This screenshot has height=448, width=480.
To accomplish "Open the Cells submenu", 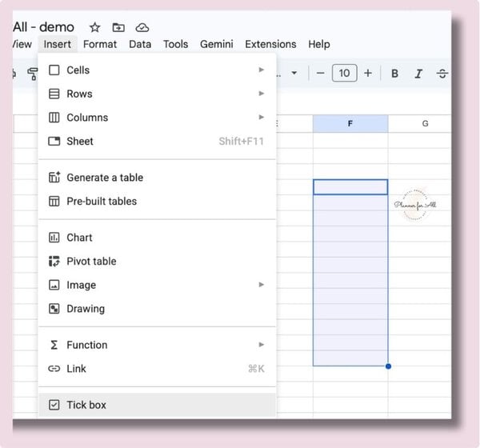I will [157, 70].
